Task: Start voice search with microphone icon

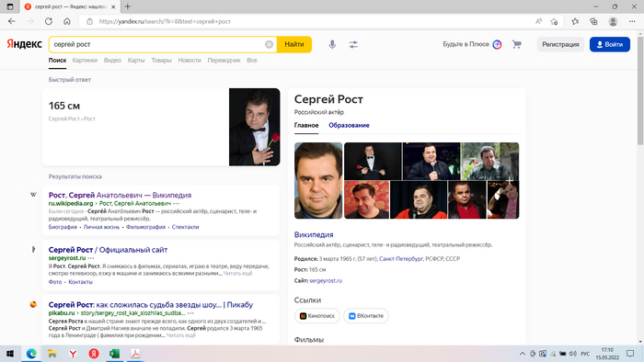Action: click(x=332, y=44)
